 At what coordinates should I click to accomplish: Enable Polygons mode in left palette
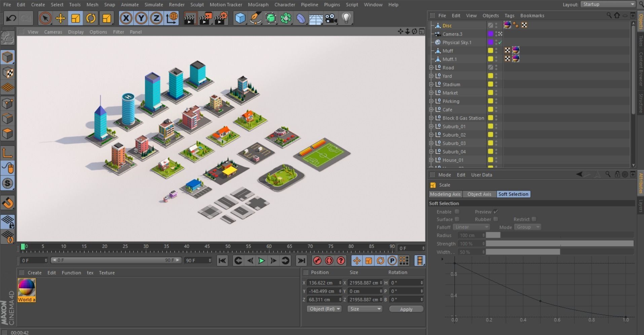[x=7, y=134]
